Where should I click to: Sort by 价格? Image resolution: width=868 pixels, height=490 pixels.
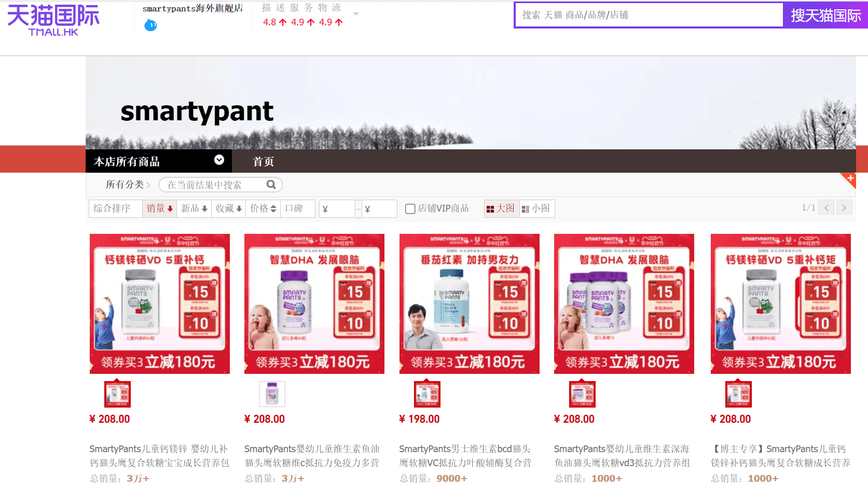[x=263, y=208]
